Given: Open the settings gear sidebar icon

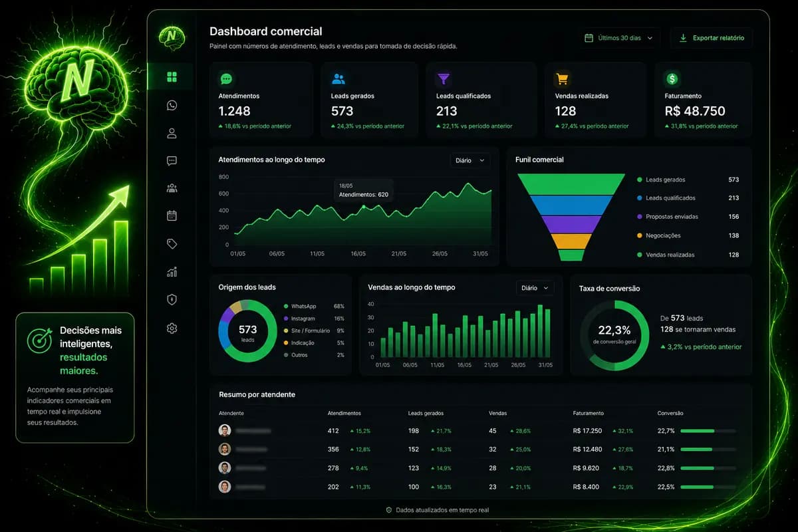Looking at the screenshot, I should click(172, 328).
